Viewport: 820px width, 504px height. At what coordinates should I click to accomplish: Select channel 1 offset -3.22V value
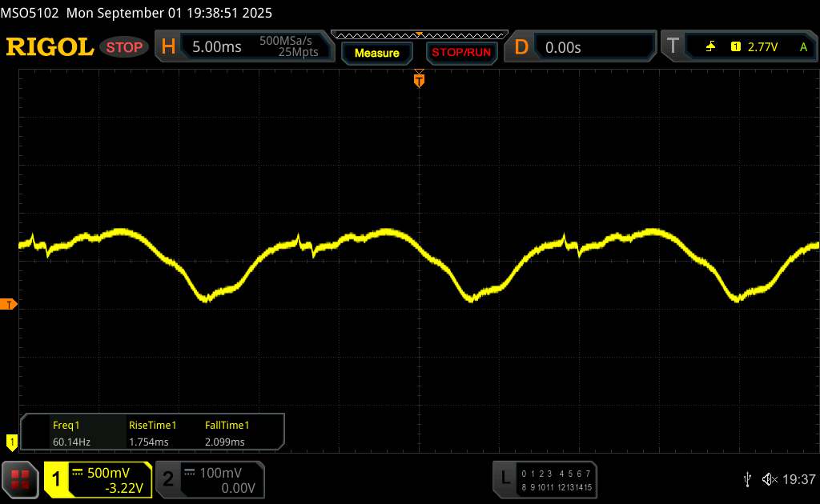pos(124,488)
